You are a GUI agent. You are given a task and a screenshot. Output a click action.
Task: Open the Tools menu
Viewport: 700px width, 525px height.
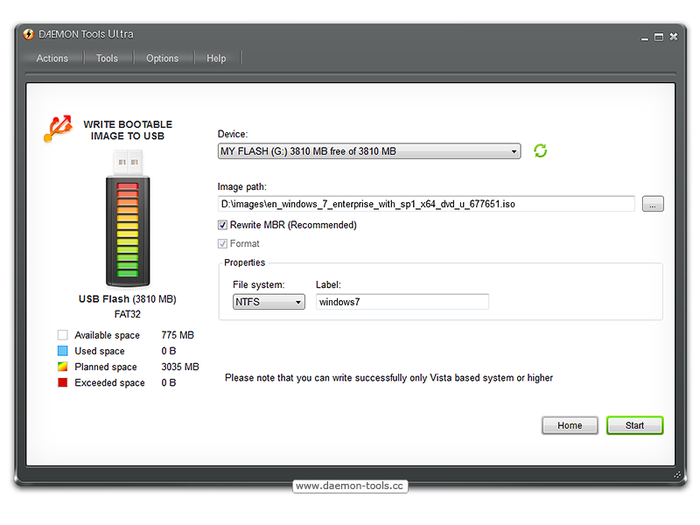pos(107,58)
